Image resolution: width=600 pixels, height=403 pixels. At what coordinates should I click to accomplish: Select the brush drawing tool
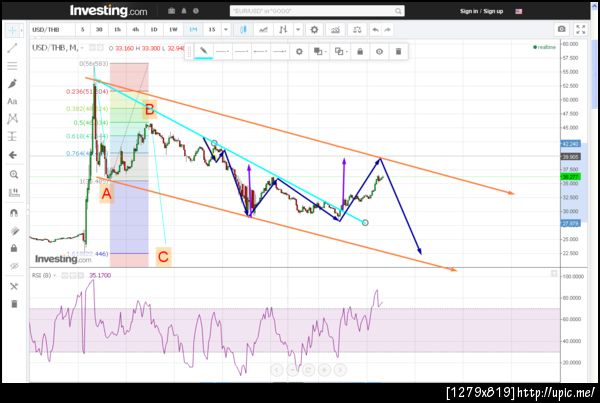tap(12, 83)
